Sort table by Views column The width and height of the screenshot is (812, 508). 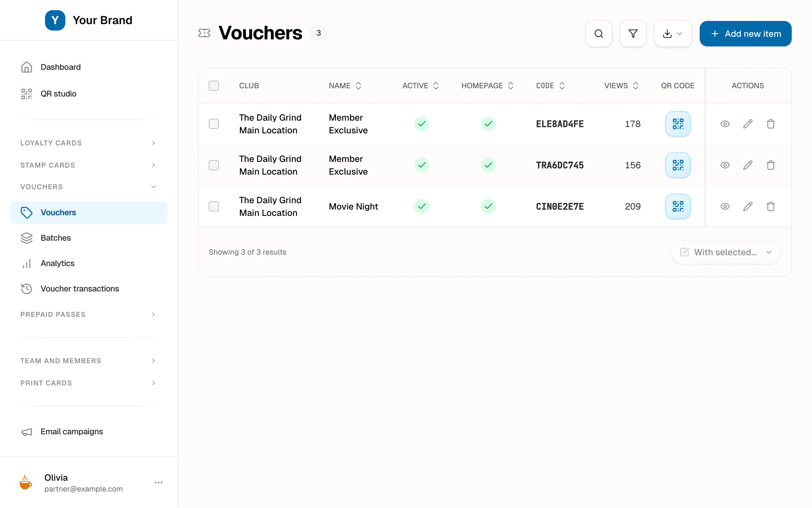621,86
